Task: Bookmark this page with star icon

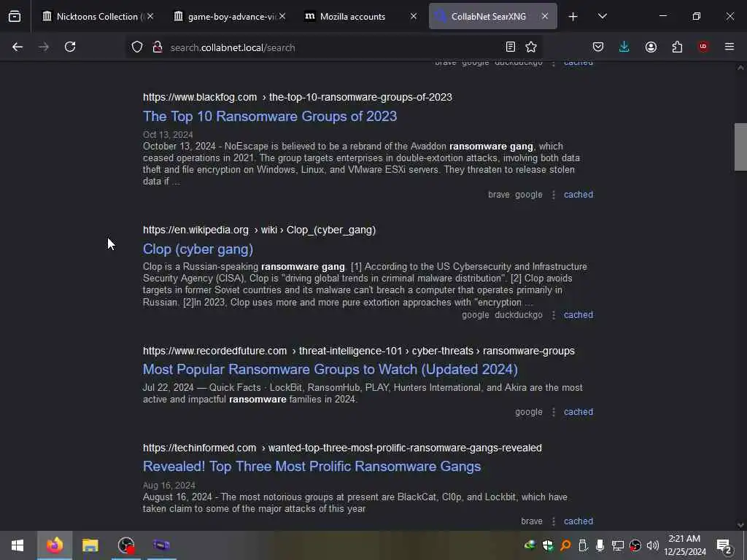Action: click(x=531, y=47)
